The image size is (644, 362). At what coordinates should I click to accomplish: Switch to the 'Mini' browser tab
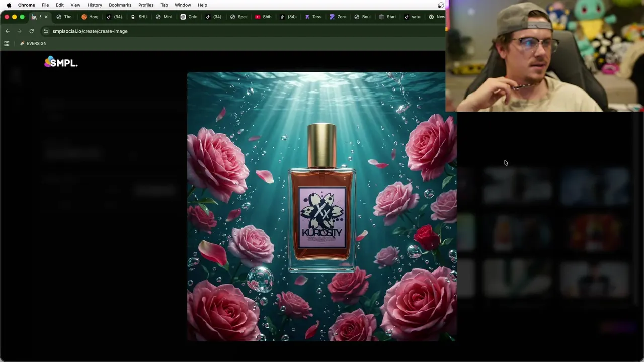point(164,17)
